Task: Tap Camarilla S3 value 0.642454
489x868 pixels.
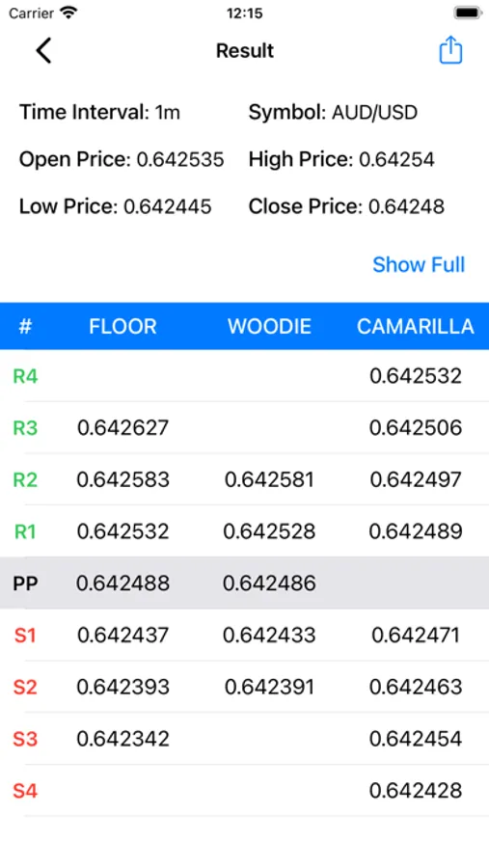Action: (416, 739)
